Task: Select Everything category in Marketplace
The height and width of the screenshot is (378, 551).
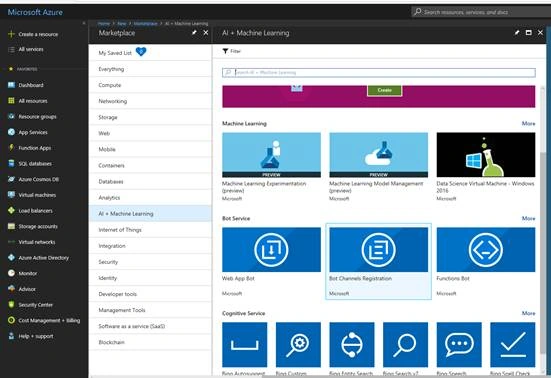Action: tap(150, 69)
